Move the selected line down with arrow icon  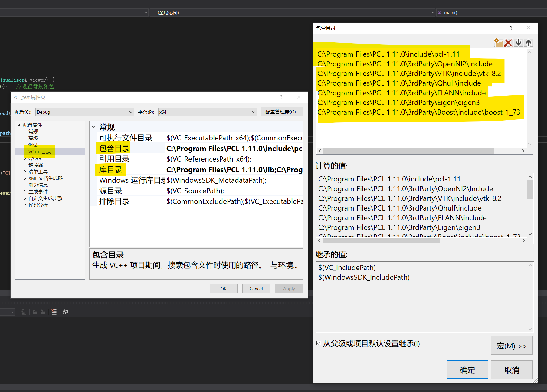click(519, 43)
